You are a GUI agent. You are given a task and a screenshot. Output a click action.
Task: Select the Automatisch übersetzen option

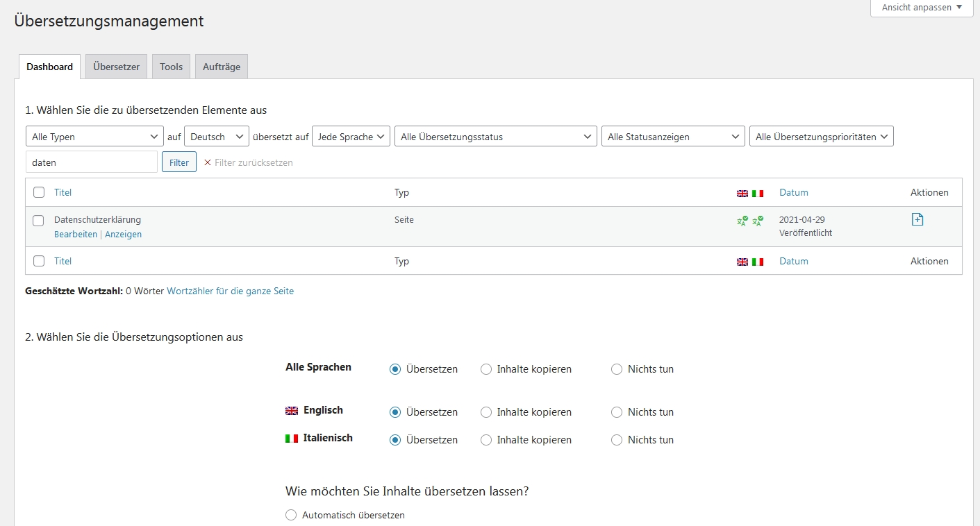pyautogui.click(x=291, y=515)
